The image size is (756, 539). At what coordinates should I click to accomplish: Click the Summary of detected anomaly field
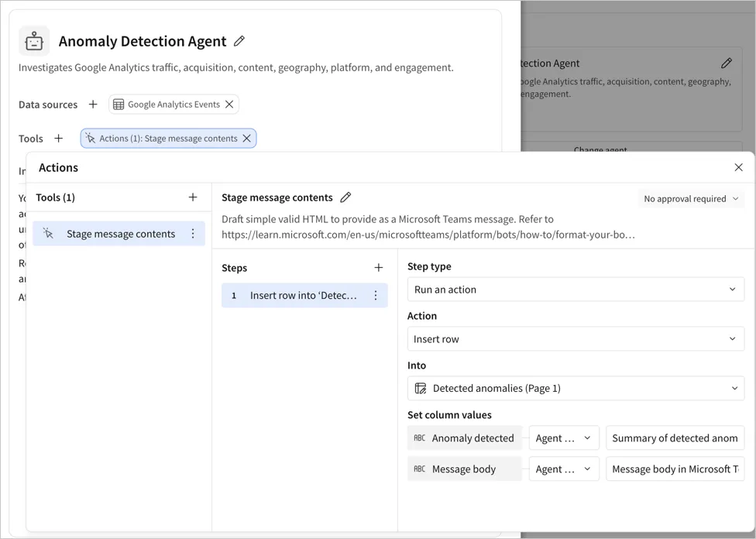click(x=675, y=438)
